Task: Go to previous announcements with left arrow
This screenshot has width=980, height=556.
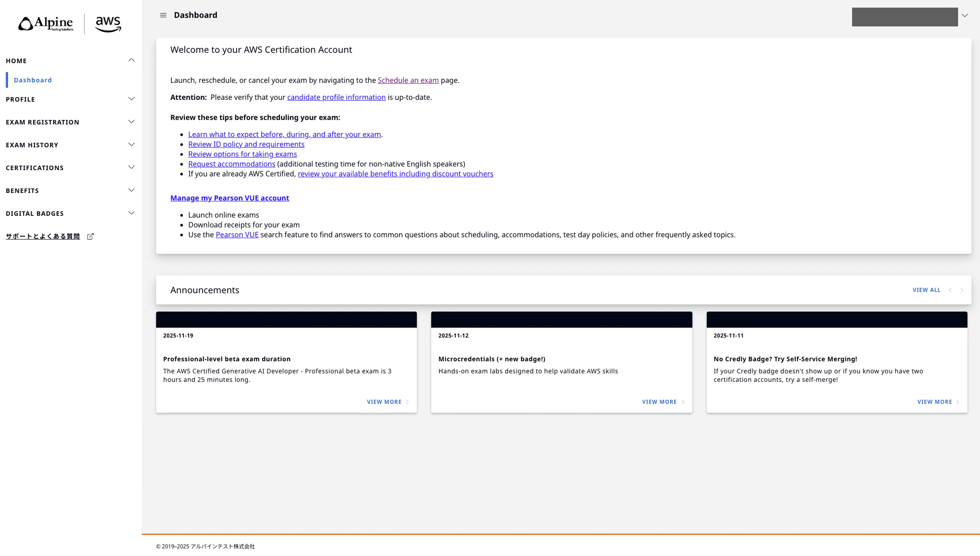Action: pyautogui.click(x=950, y=290)
